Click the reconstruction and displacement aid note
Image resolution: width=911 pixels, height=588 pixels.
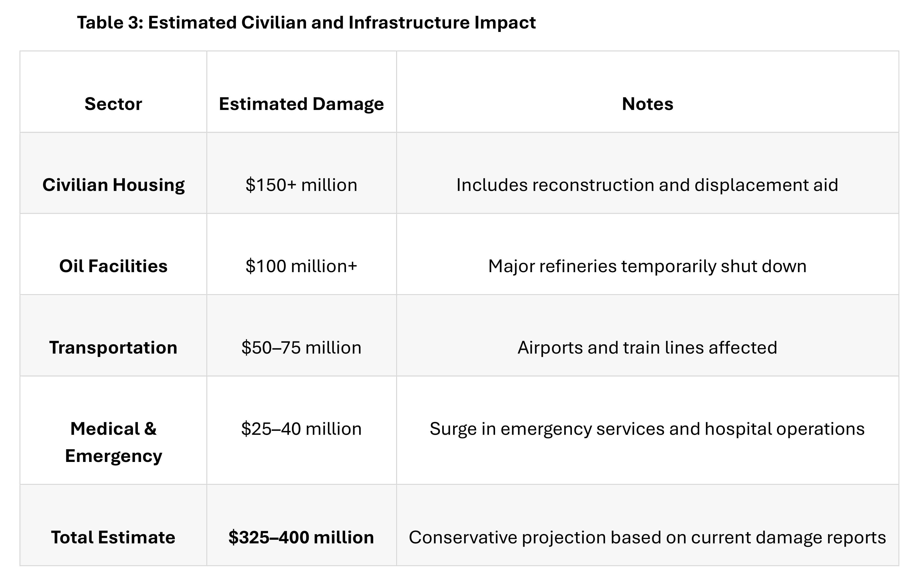coord(647,185)
